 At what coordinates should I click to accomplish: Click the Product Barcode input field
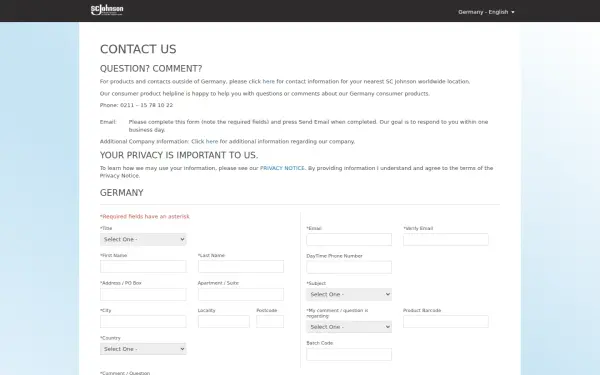pos(446,321)
